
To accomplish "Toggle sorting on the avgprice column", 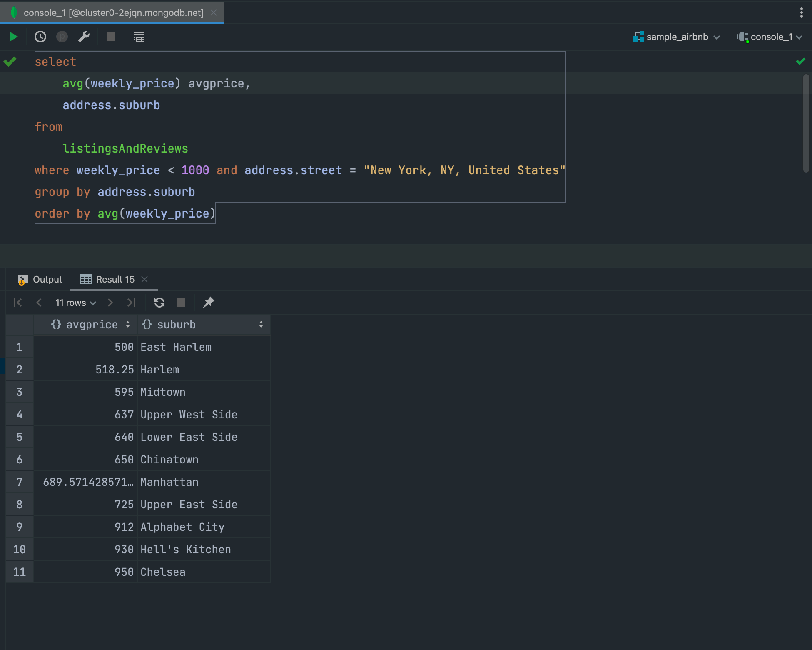I will (x=128, y=325).
